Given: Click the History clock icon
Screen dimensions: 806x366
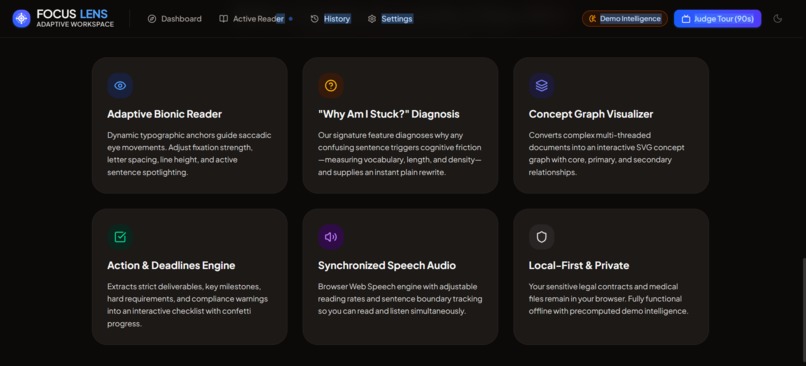Looking at the screenshot, I should 315,19.
